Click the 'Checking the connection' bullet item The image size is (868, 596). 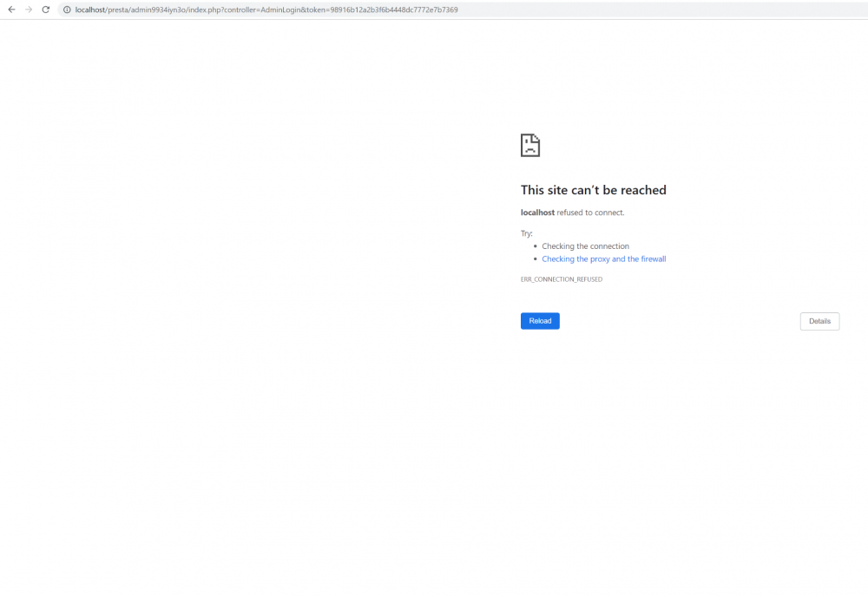(586, 246)
